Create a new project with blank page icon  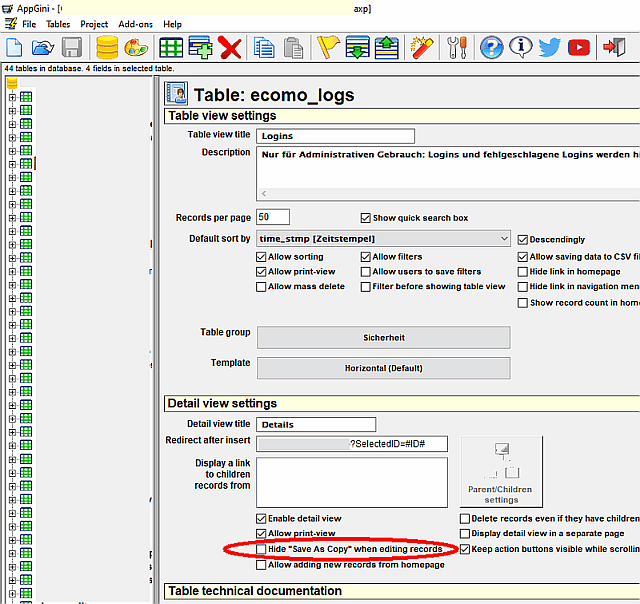[x=15, y=47]
